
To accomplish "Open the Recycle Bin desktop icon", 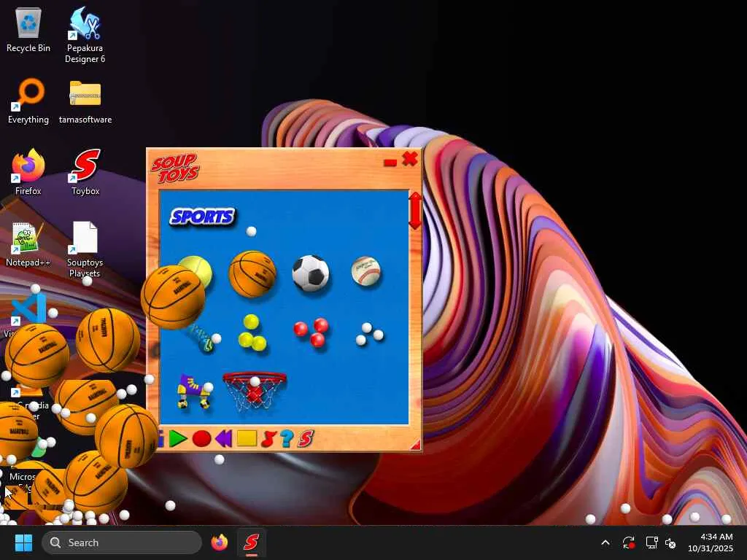I will (28, 31).
